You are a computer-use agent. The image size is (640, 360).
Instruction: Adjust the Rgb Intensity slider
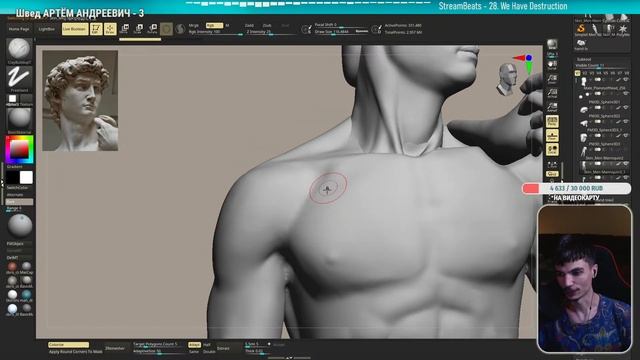pos(215,32)
